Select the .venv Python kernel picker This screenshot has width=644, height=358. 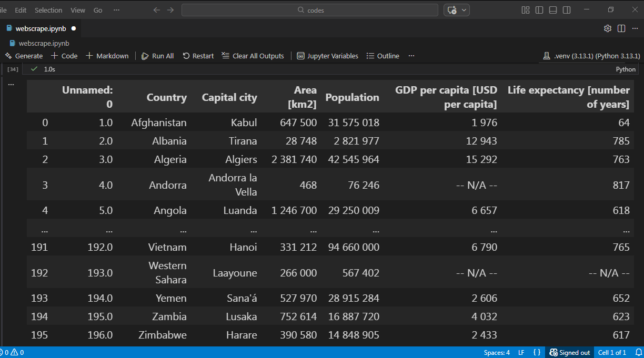click(x=592, y=56)
